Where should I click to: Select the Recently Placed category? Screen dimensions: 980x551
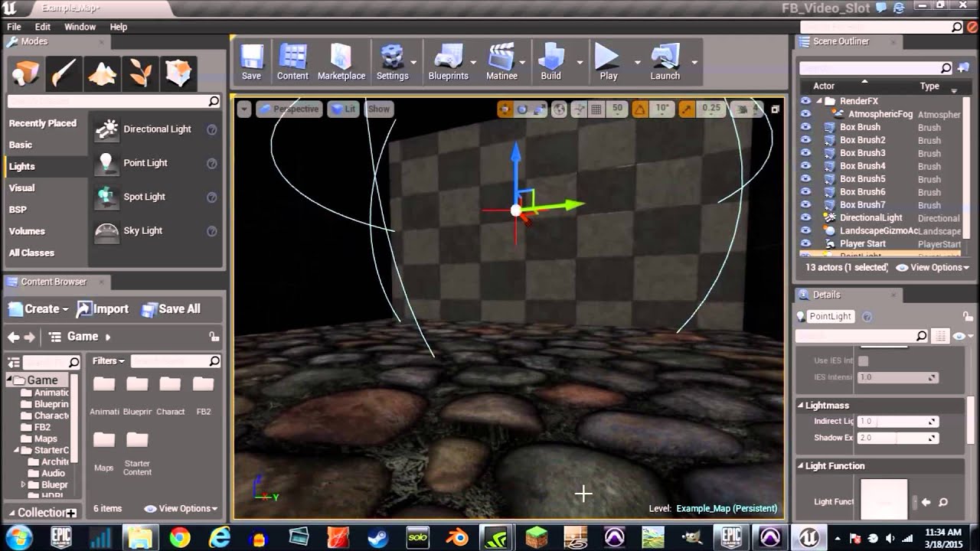pos(43,123)
